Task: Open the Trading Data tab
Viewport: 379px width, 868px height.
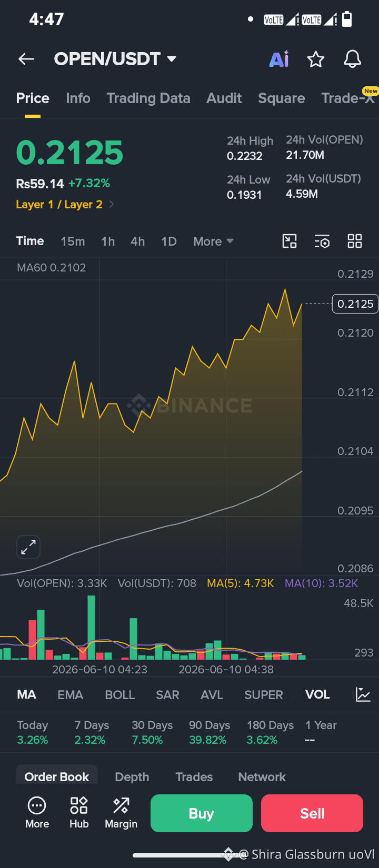Action: coord(148,98)
